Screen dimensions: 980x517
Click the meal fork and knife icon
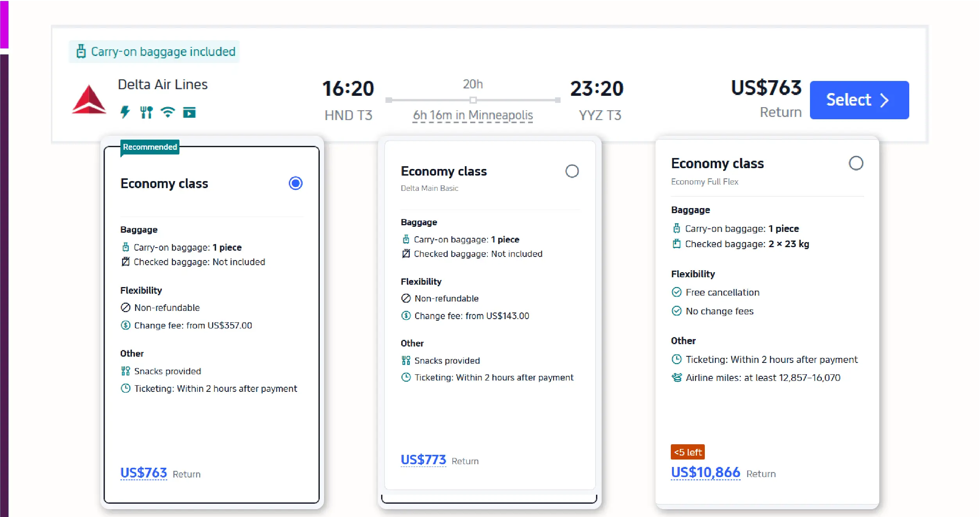146,113
